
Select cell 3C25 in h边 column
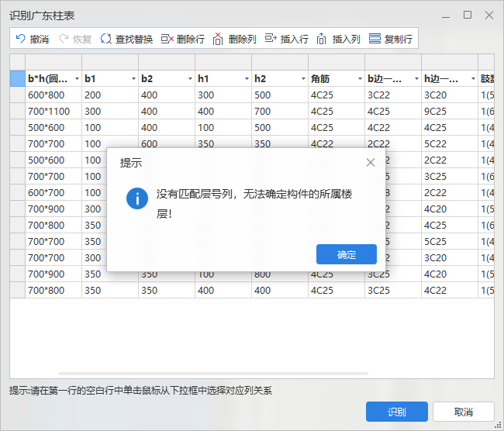(x=450, y=176)
